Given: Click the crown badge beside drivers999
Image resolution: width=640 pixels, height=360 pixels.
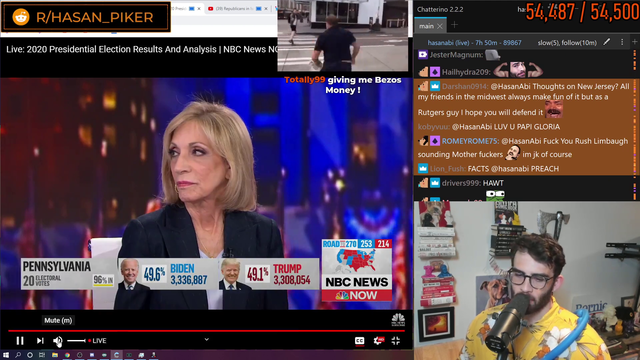Looking at the screenshot, I should click(435, 183).
